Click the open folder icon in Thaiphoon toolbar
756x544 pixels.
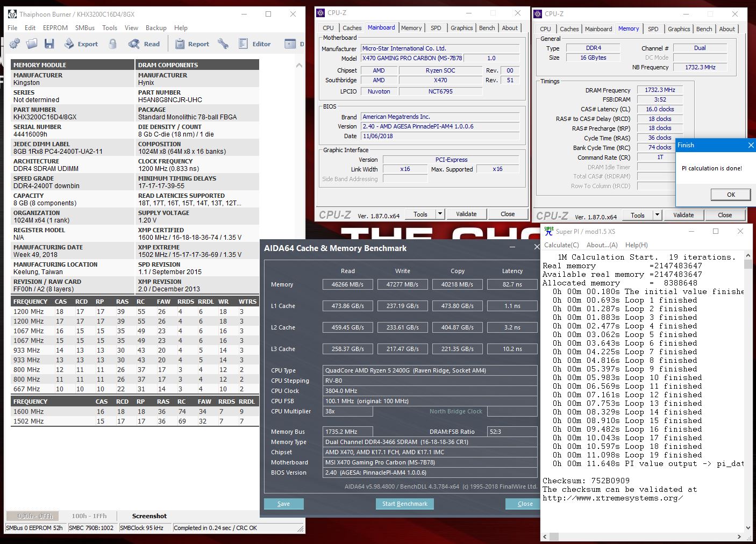(x=32, y=44)
